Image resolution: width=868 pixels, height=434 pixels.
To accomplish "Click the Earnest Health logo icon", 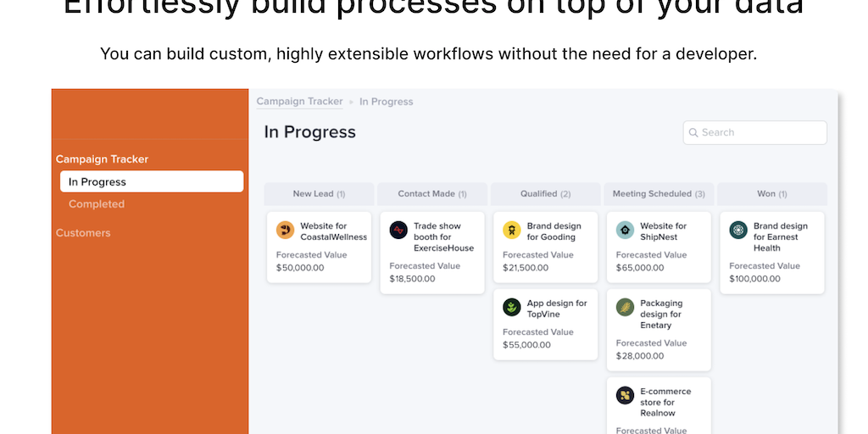I will pos(738,230).
